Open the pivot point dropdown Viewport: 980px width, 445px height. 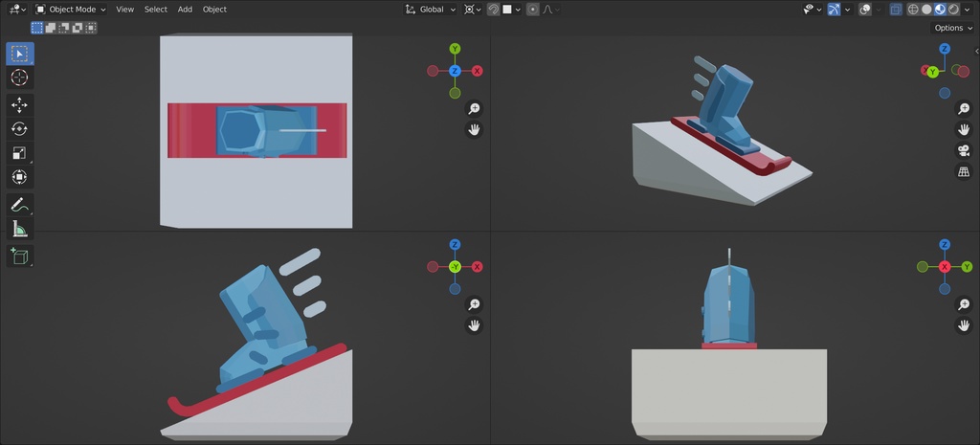tap(473, 10)
